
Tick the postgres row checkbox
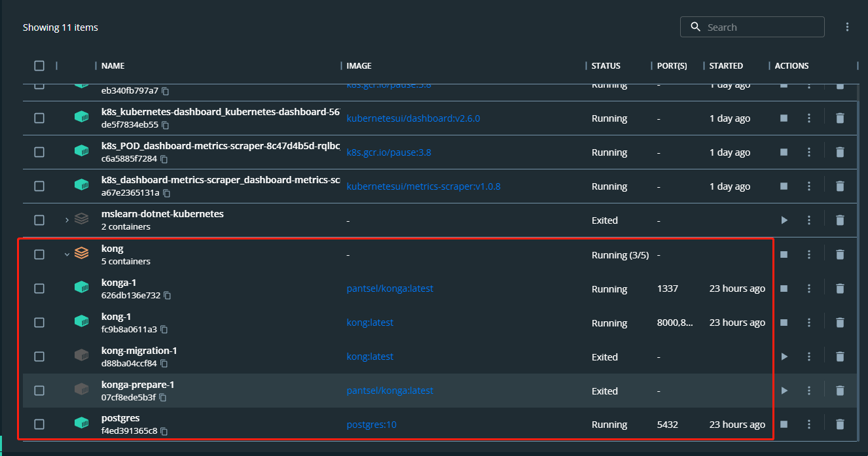coord(39,425)
